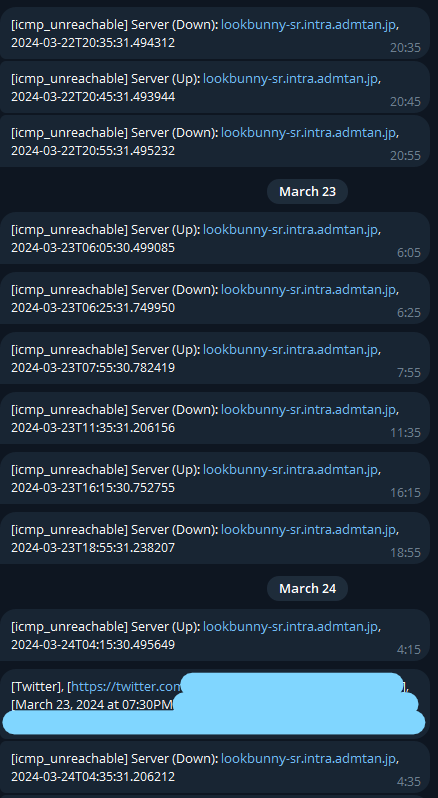
Task: Open lookbunny link in 4:15 Up message
Action: [x=290, y=626]
